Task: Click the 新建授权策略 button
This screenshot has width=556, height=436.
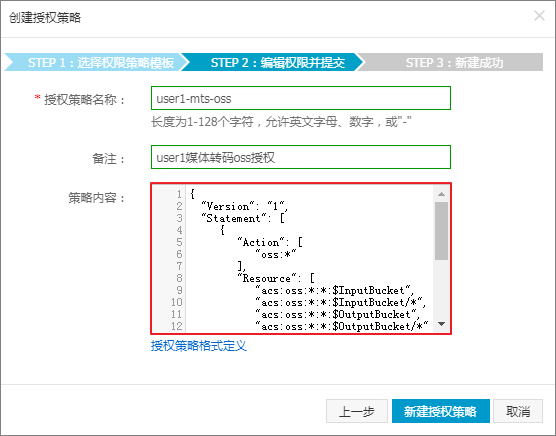Action: (x=441, y=411)
